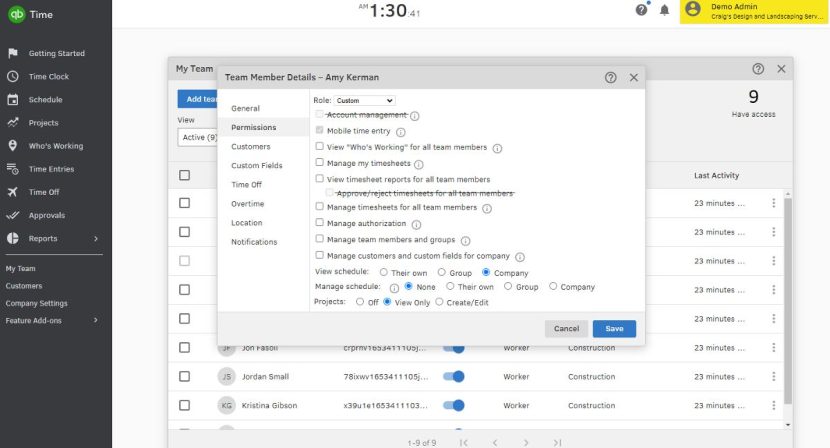Enable Manage my timesheets checkbox

point(320,162)
